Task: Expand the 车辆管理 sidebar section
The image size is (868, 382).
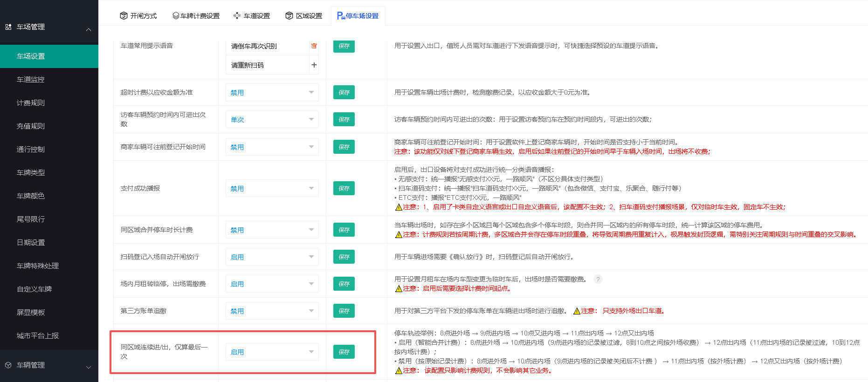Action: pyautogui.click(x=89, y=367)
